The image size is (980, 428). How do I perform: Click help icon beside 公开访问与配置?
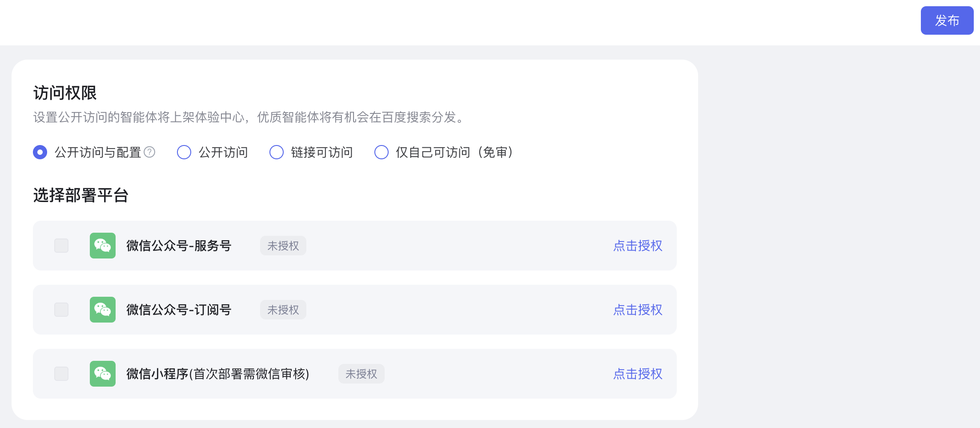150,152
